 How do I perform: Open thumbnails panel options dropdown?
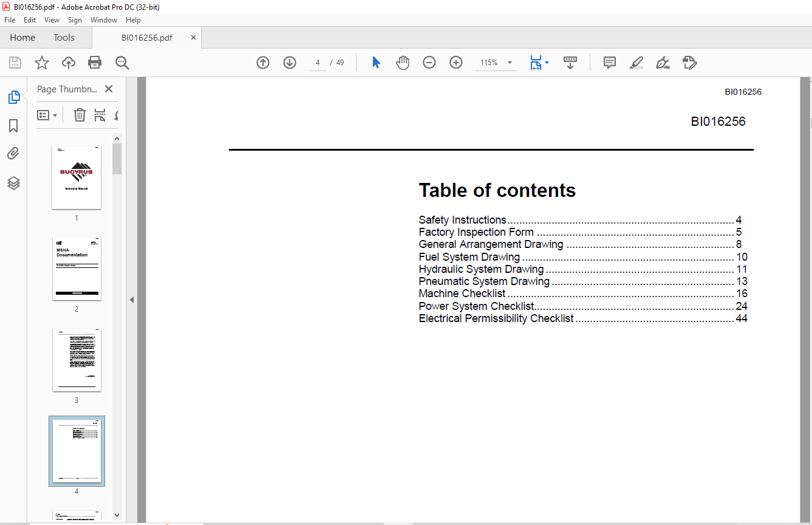tap(47, 115)
